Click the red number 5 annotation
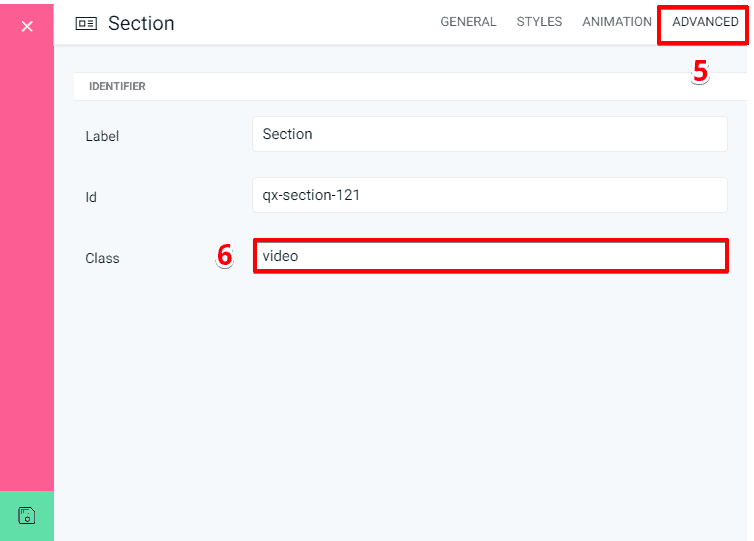 coord(700,71)
